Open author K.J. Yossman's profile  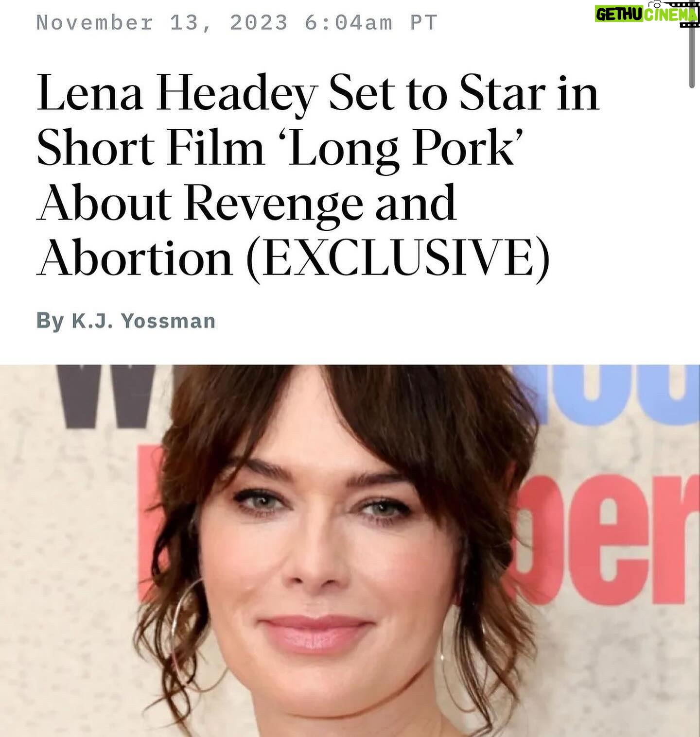(x=143, y=321)
